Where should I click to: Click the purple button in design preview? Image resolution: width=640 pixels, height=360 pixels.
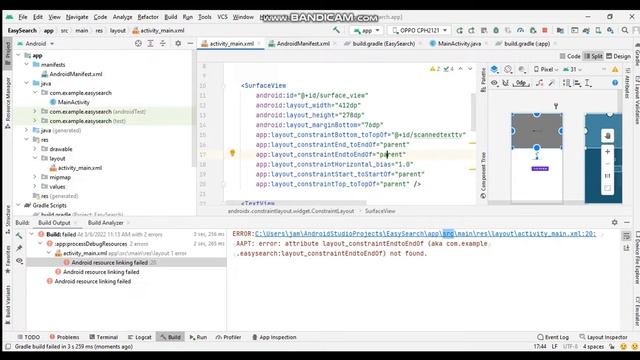540,169
